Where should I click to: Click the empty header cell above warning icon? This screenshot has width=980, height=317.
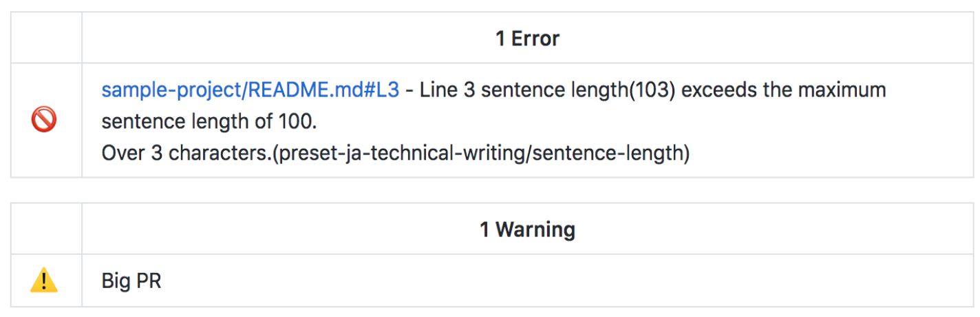click(46, 229)
